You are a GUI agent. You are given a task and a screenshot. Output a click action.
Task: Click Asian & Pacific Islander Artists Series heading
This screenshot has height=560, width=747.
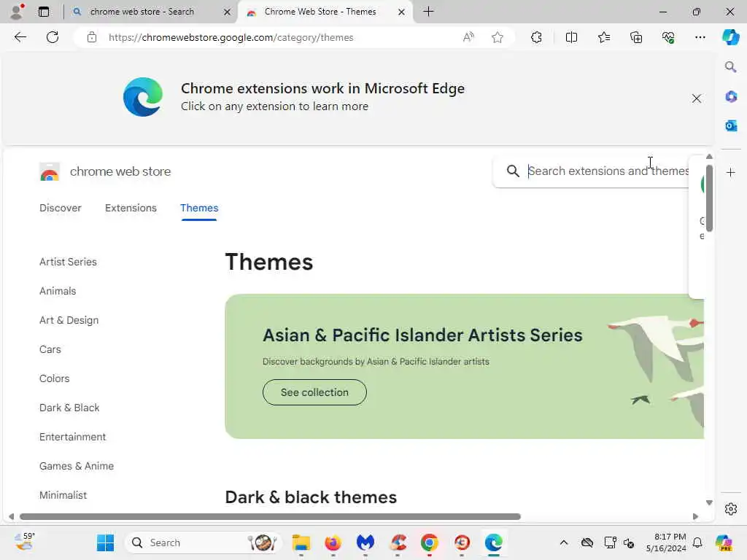(x=422, y=335)
